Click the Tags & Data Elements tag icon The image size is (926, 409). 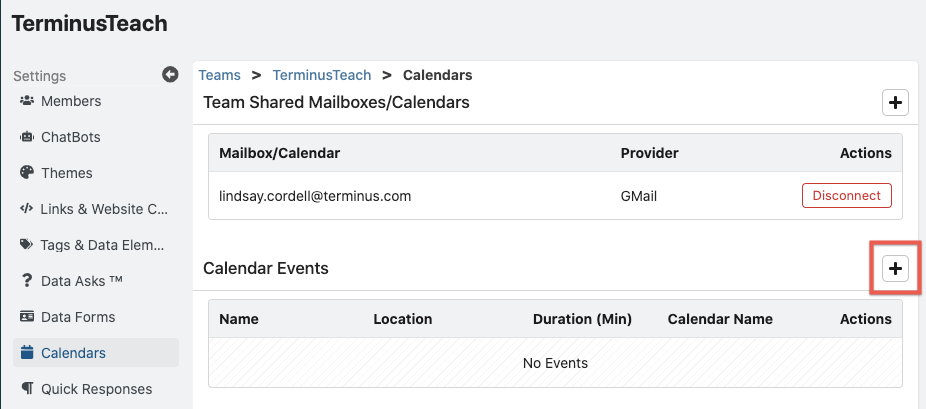[27, 245]
